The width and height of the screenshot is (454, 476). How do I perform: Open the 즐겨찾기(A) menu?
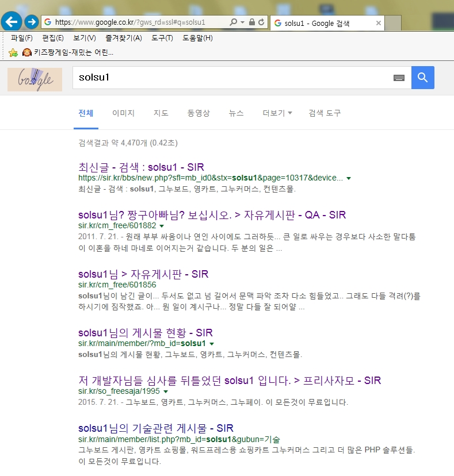123,38
